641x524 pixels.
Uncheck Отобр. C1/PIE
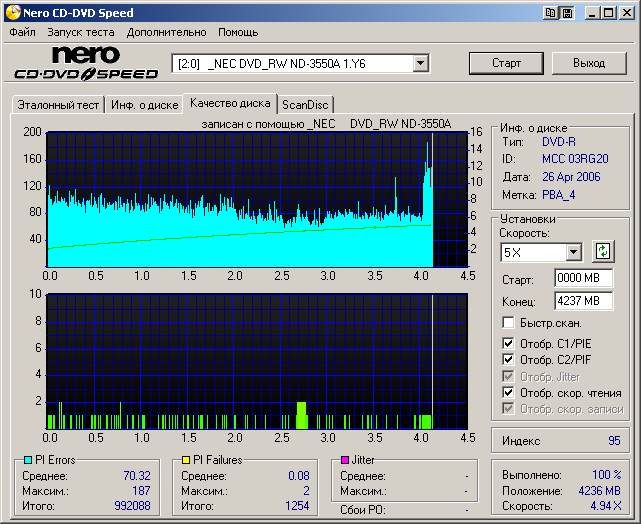(509, 343)
